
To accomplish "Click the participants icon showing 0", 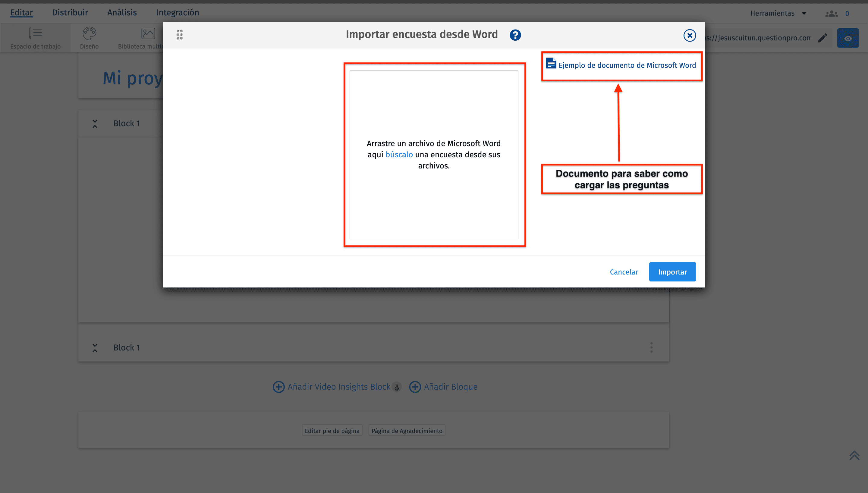I will 831,14.
